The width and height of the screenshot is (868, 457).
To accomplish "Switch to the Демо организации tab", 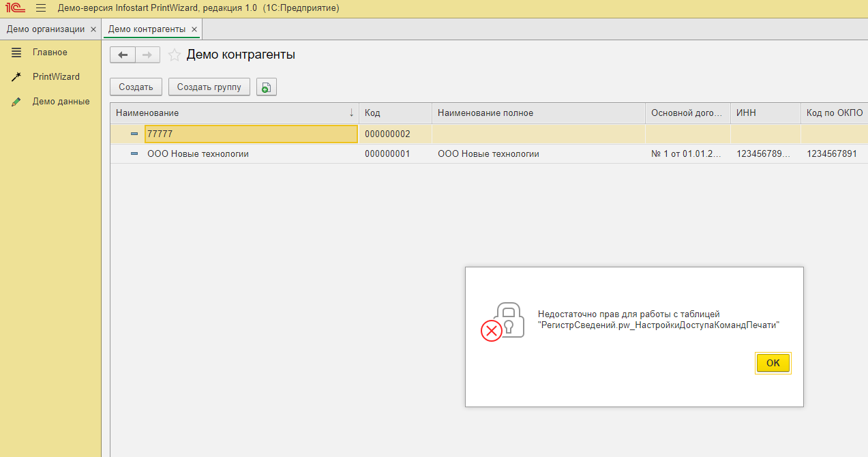I will 46,29.
